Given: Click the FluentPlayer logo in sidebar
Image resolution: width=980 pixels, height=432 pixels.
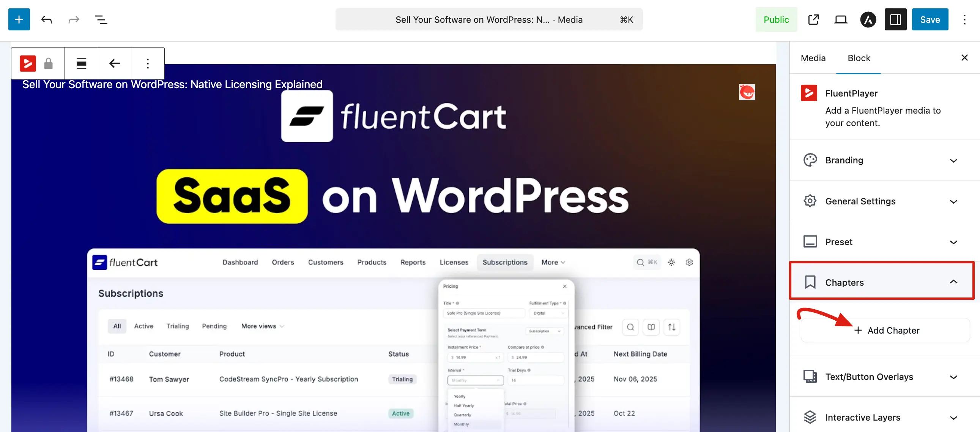Looking at the screenshot, I should 809,93.
